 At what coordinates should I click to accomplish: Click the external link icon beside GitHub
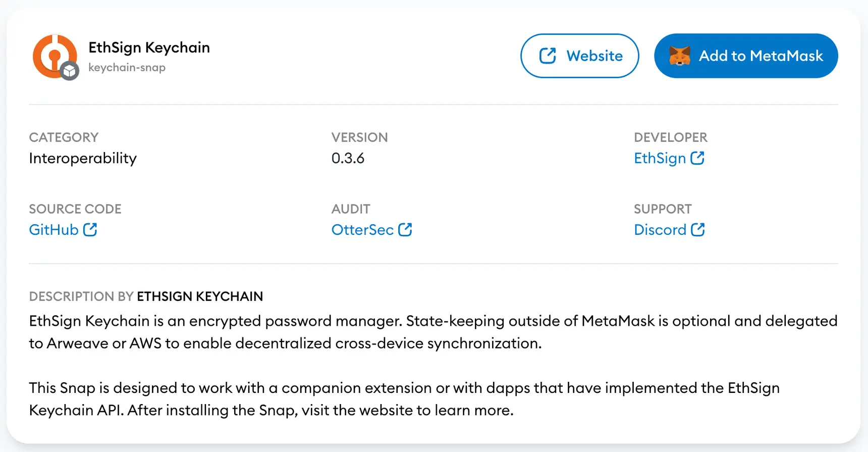pos(90,229)
